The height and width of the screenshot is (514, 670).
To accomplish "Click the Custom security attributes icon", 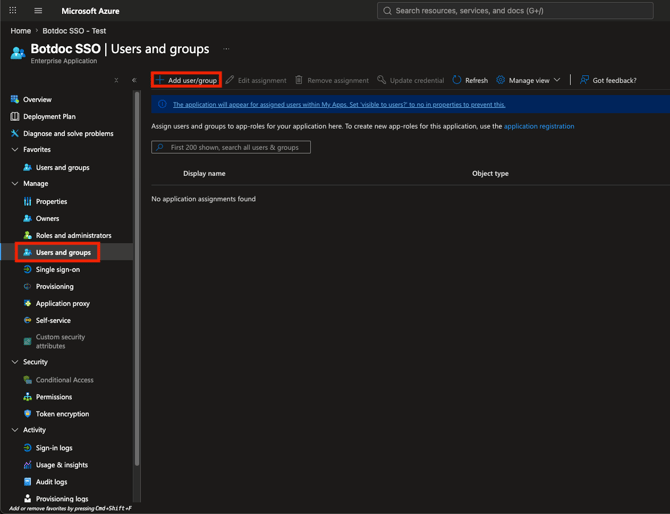I will pyautogui.click(x=27, y=341).
